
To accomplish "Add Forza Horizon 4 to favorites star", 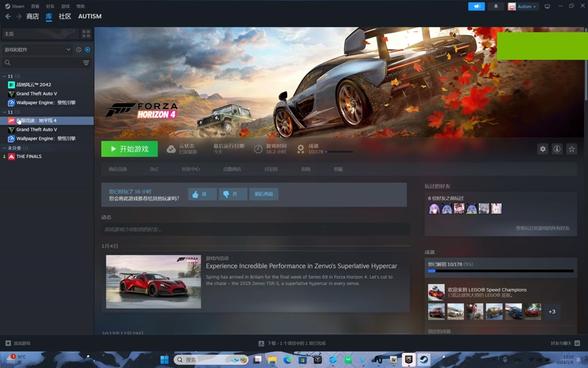I will pos(572,149).
